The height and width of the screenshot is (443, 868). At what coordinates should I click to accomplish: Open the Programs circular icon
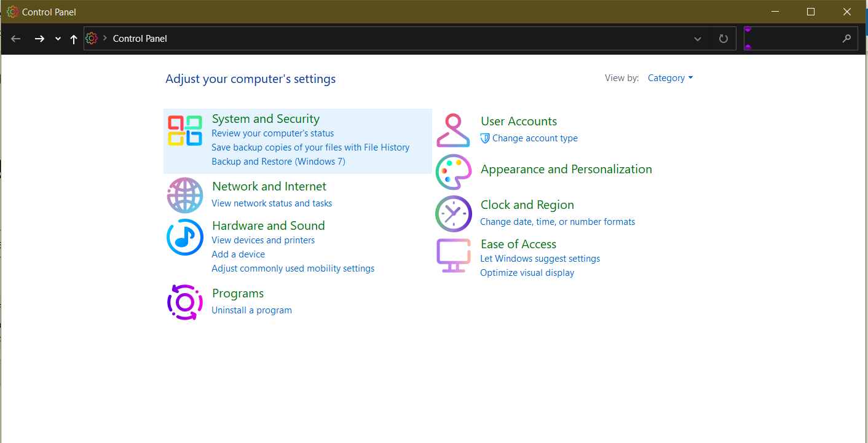(x=185, y=302)
